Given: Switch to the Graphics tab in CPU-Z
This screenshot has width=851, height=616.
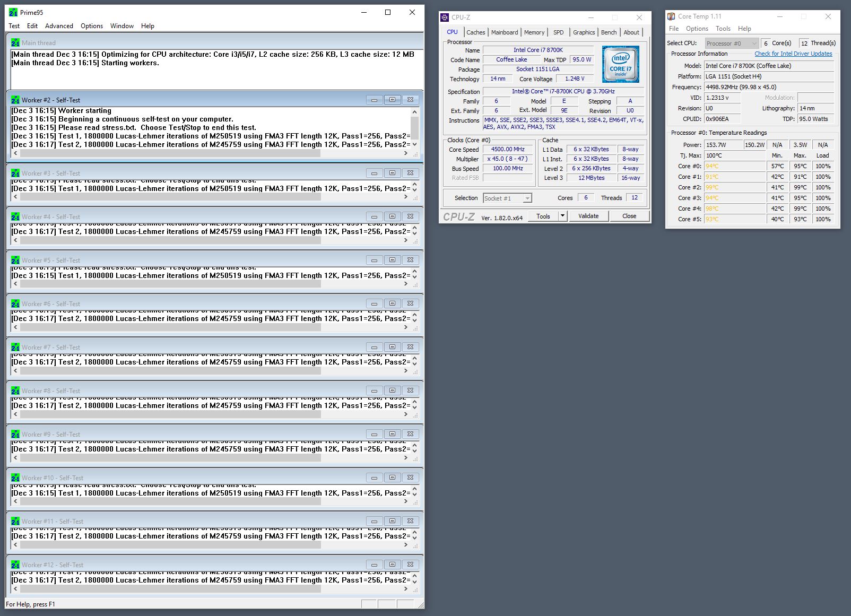Looking at the screenshot, I should coord(584,32).
